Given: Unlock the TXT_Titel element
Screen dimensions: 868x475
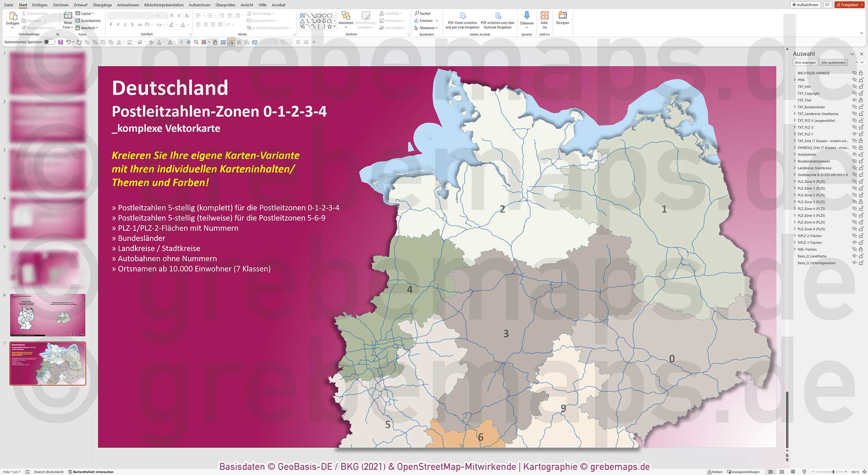Looking at the screenshot, I should coord(860,100).
